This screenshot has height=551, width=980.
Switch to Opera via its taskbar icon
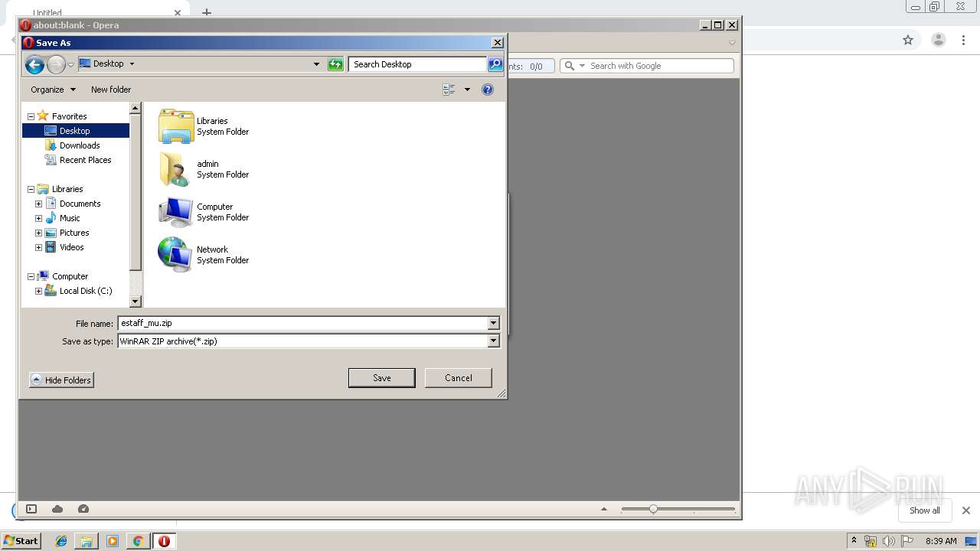pyautogui.click(x=164, y=541)
